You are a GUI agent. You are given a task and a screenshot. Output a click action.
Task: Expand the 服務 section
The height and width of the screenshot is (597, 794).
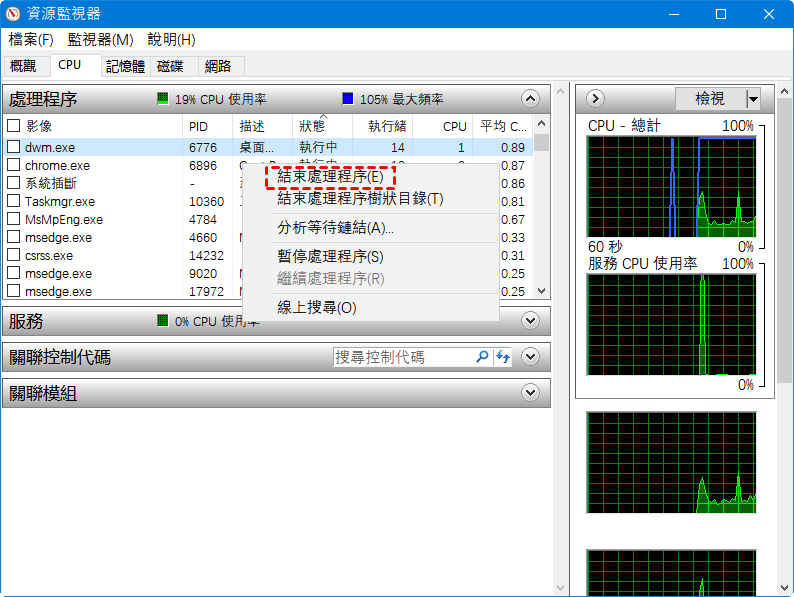click(530, 321)
